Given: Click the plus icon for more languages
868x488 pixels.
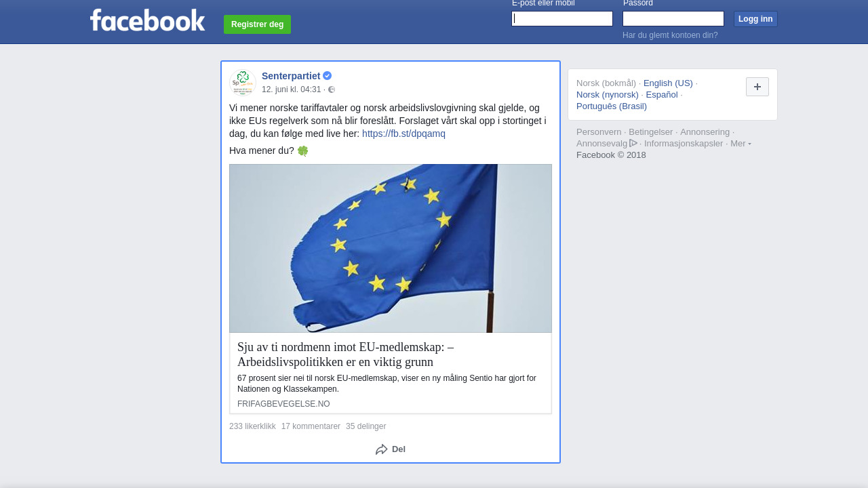Looking at the screenshot, I should point(757,87).
